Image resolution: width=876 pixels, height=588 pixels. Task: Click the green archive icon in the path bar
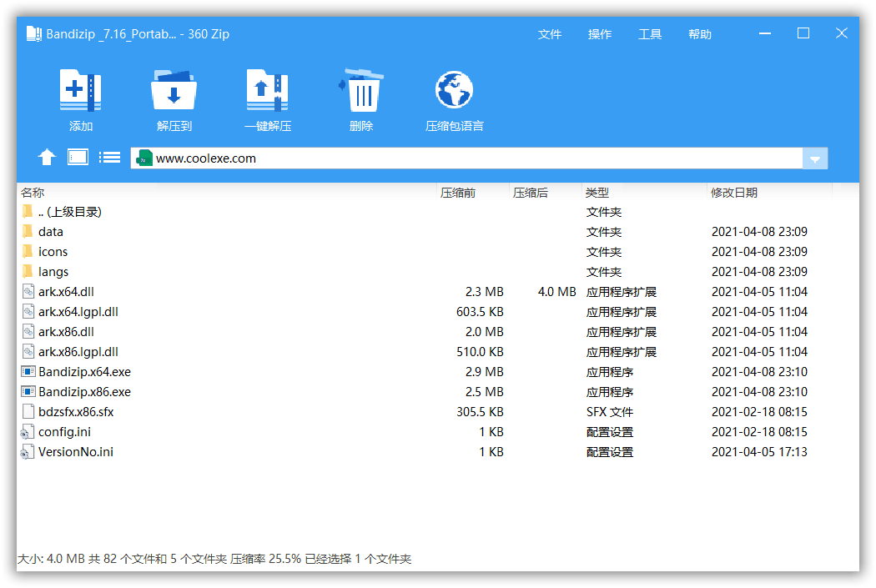144,158
